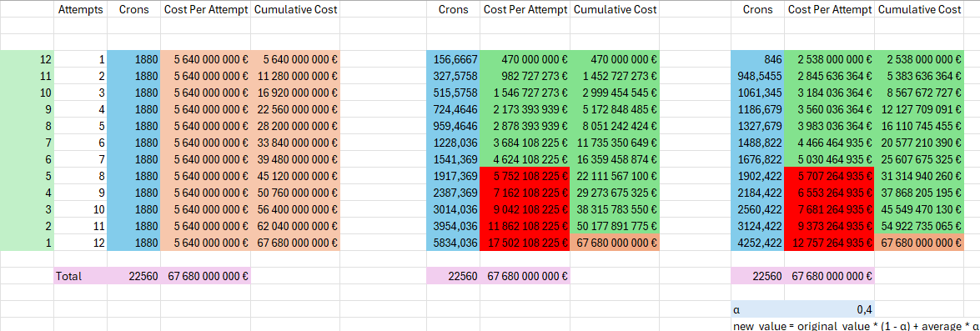The height and width of the screenshot is (331, 980).
Task: Select the Crons value 1061,345
Action: pyautogui.click(x=757, y=93)
